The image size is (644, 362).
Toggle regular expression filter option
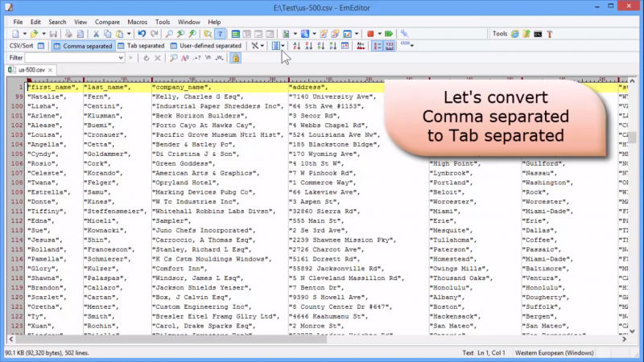pyautogui.click(x=196, y=58)
